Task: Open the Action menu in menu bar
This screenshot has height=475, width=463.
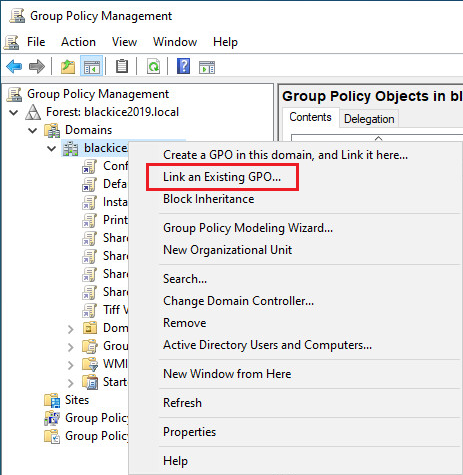Action: pos(78,42)
